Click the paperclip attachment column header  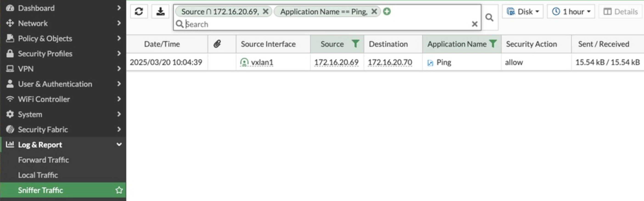217,44
